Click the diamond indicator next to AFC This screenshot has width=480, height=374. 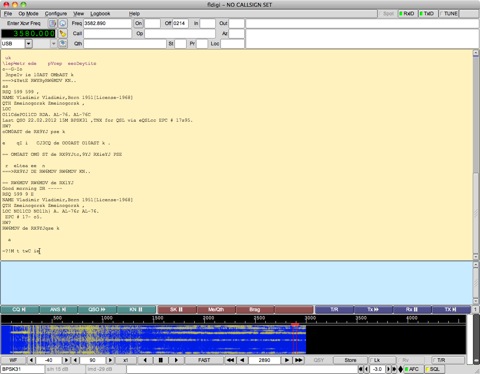(x=400, y=369)
